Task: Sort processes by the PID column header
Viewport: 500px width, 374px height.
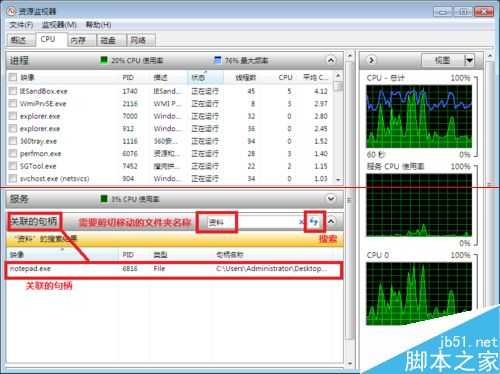Action: tap(128, 77)
